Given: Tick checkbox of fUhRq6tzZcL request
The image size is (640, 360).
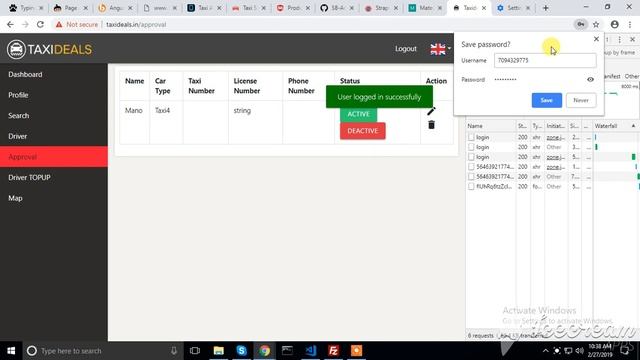Looking at the screenshot, I should 471,186.
